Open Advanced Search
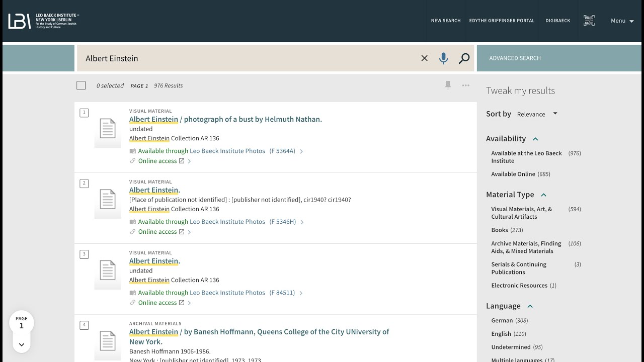Screen dimensions: 644x362 (x=515, y=58)
